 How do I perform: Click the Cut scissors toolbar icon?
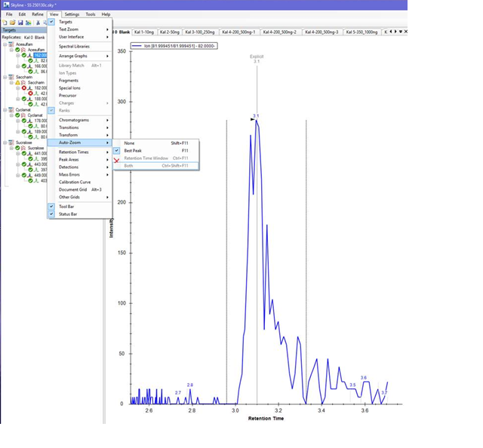click(x=37, y=23)
